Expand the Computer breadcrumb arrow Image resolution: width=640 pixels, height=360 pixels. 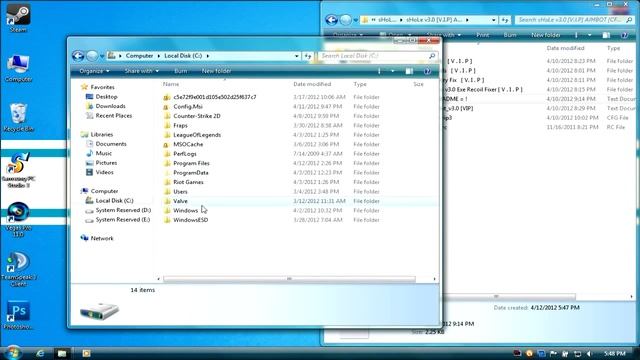pos(159,56)
